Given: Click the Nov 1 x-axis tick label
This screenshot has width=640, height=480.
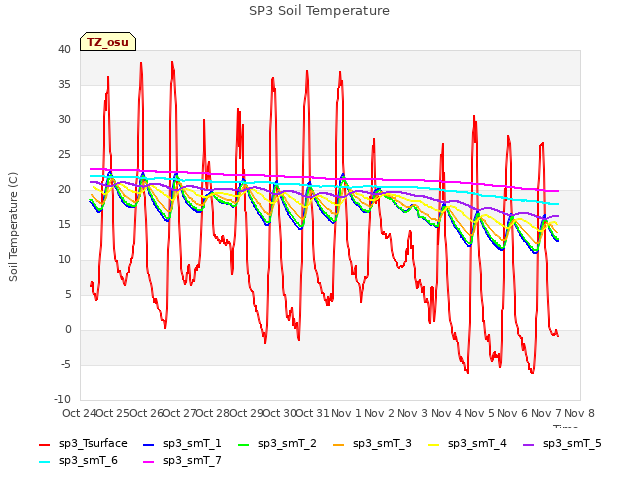Looking at the screenshot, I should [346, 413].
